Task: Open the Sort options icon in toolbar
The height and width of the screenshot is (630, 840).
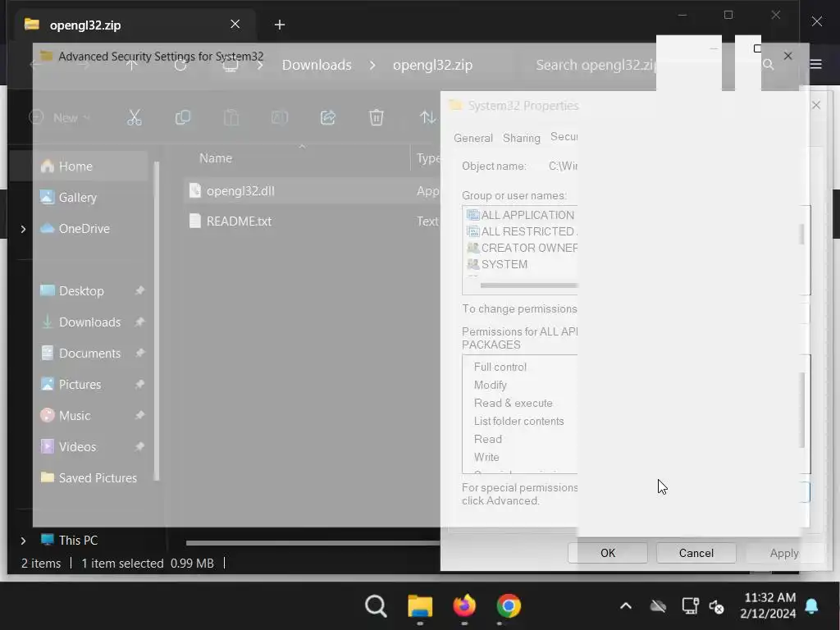Action: pos(427,117)
